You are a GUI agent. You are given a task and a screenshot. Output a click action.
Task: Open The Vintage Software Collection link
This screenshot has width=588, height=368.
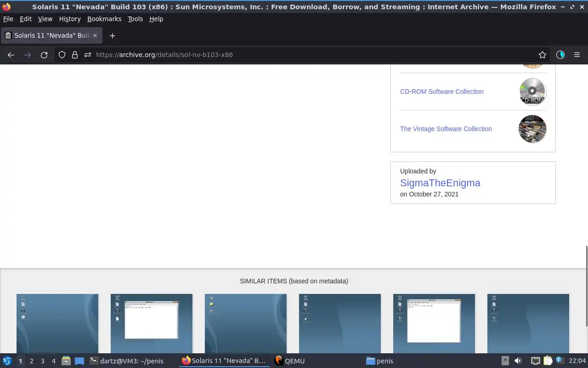[446, 129]
